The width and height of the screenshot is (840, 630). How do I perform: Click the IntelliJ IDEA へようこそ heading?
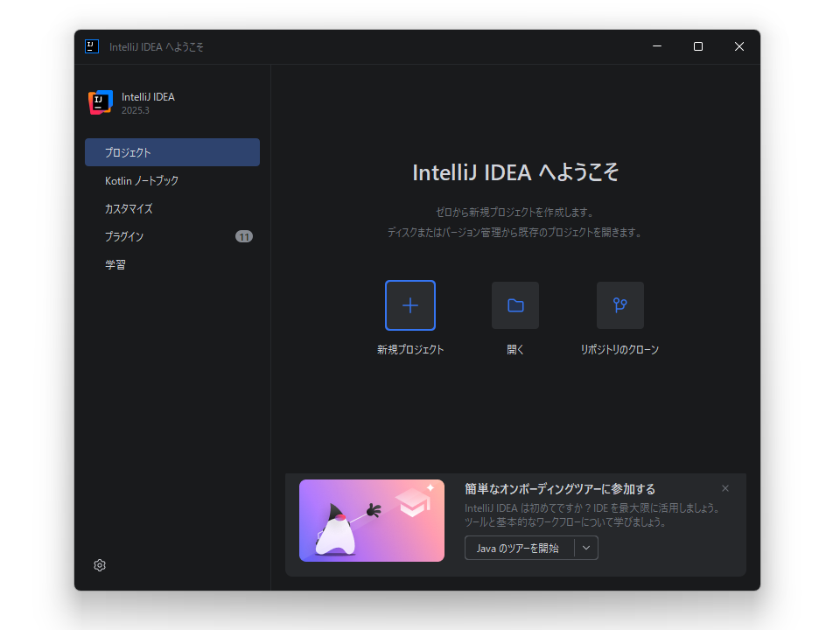515,172
